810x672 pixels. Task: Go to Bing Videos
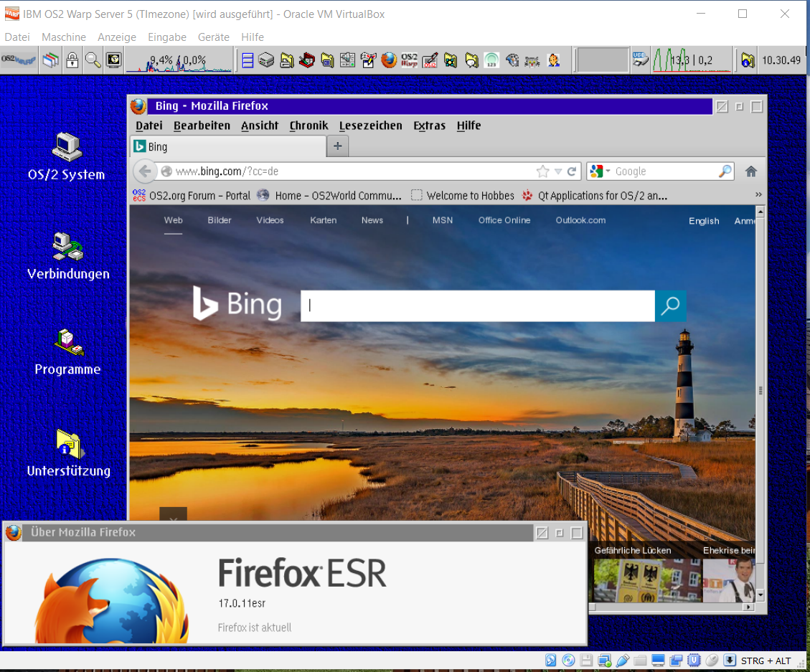[x=270, y=220]
